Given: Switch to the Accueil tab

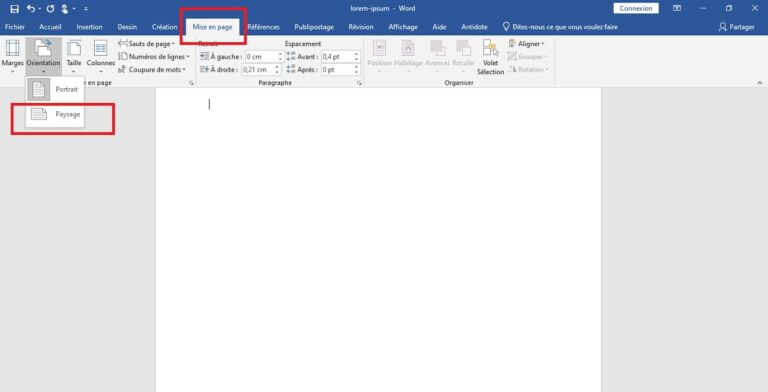Looking at the screenshot, I should tap(50, 27).
